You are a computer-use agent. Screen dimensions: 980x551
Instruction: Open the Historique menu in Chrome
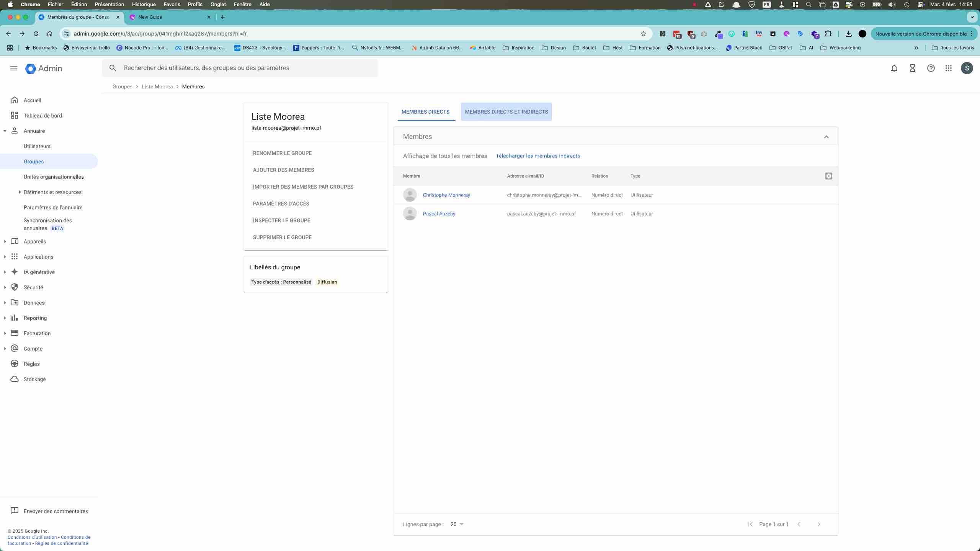pos(144,5)
